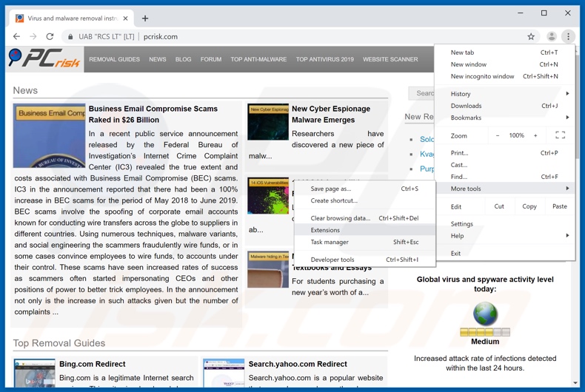
Task: Open Downloads from the menu
Action: tap(504, 106)
